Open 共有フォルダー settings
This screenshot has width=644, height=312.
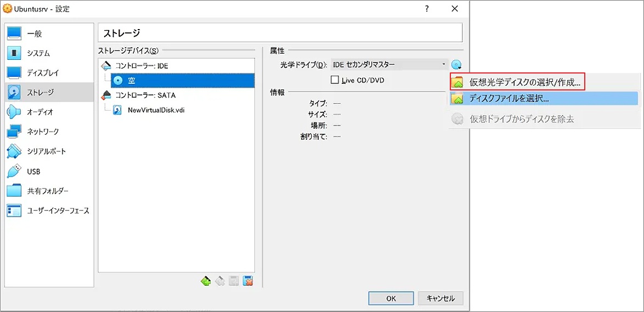(49, 191)
